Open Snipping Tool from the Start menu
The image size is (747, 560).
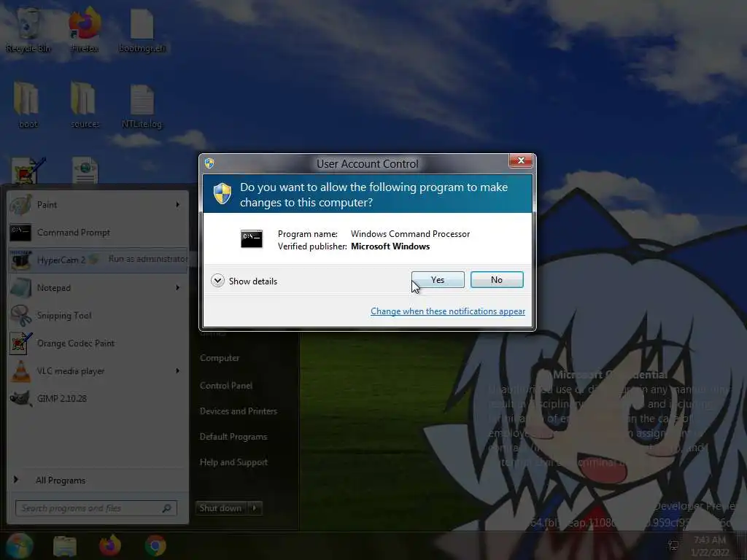(98, 315)
